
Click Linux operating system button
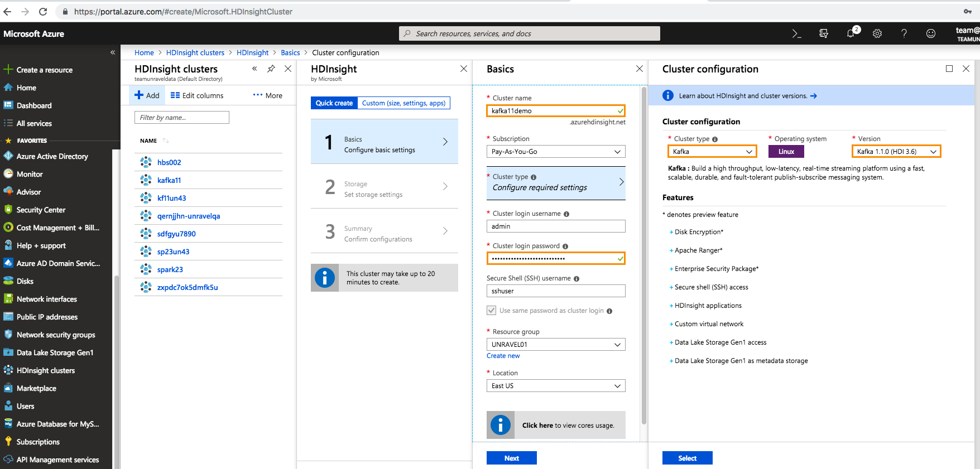click(786, 152)
